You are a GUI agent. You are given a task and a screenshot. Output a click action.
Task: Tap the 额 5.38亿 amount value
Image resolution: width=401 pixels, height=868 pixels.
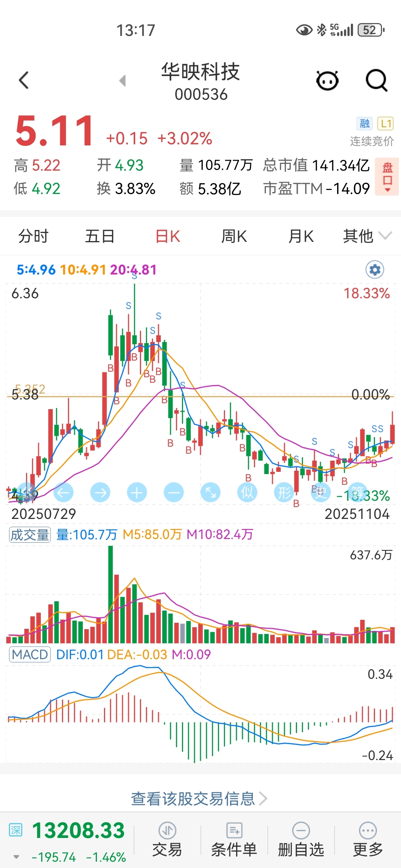(x=210, y=188)
